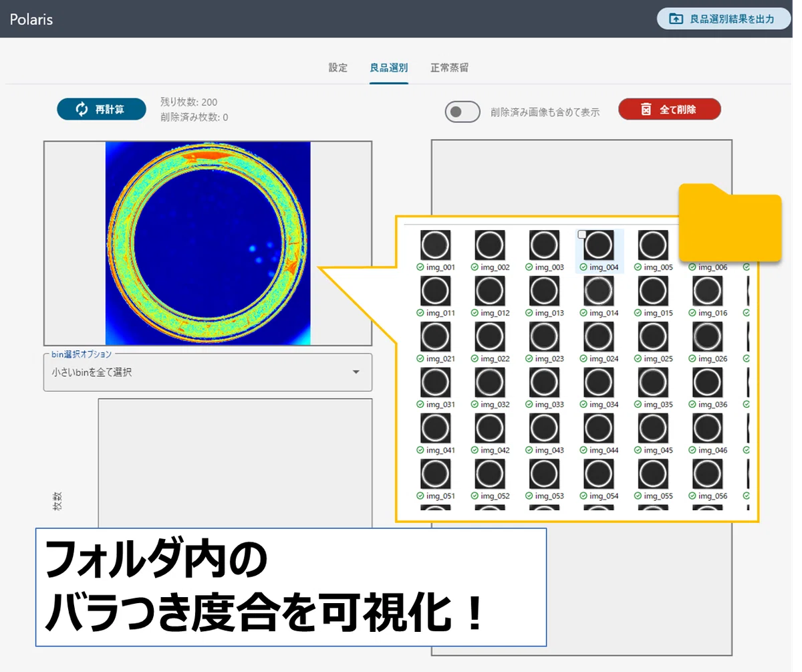
Task: Click the file name img_042
Action: (495, 451)
